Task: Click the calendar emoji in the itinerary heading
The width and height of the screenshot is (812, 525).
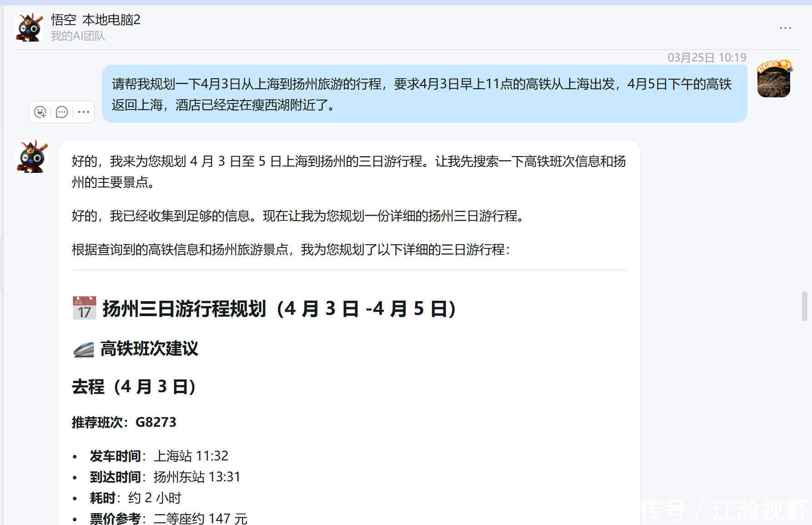Action: point(84,308)
